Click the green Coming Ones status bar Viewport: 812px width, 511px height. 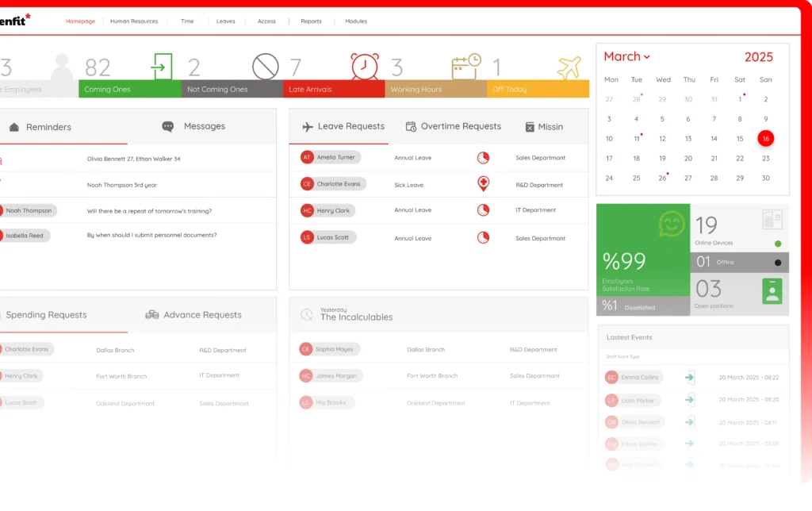(x=130, y=90)
